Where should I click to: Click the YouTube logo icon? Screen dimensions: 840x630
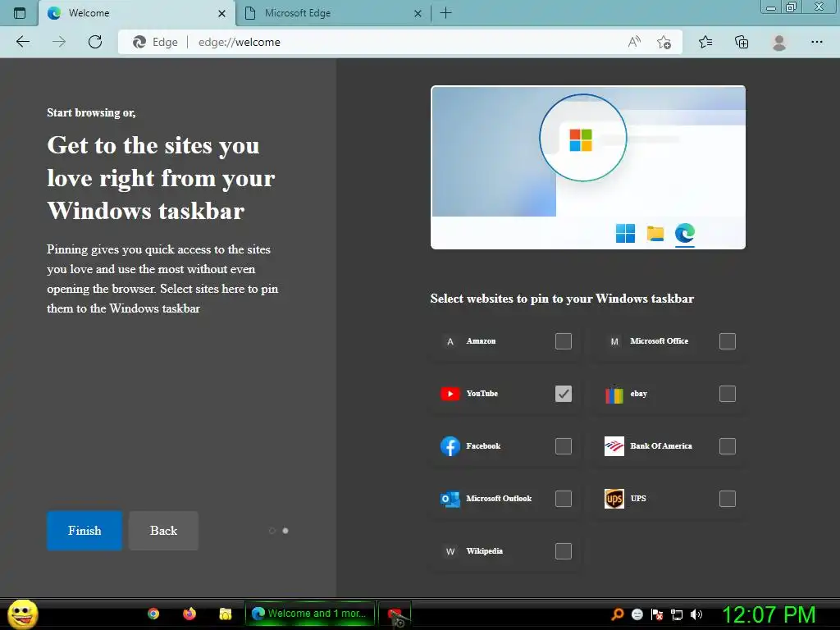(450, 394)
